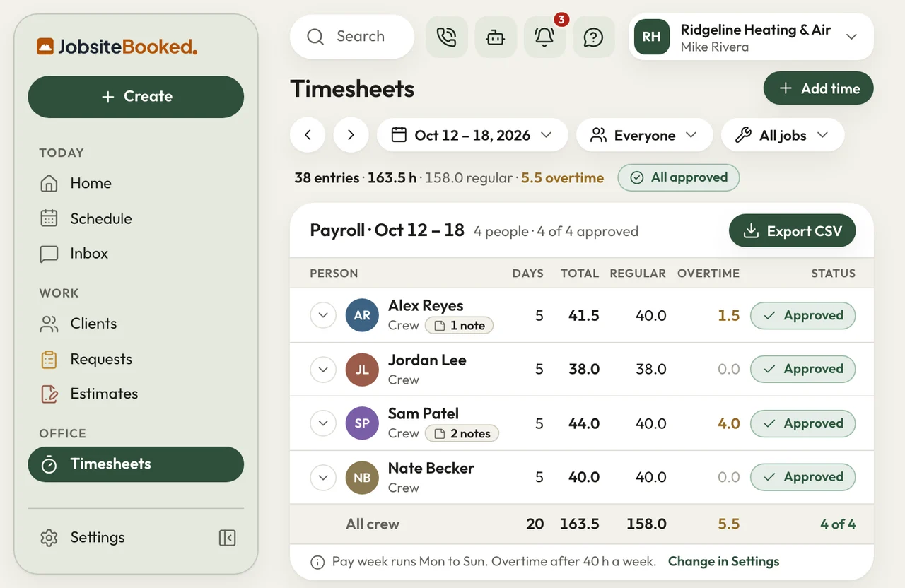Open the Everyone people filter dropdown
The image size is (905, 588).
[x=644, y=135]
